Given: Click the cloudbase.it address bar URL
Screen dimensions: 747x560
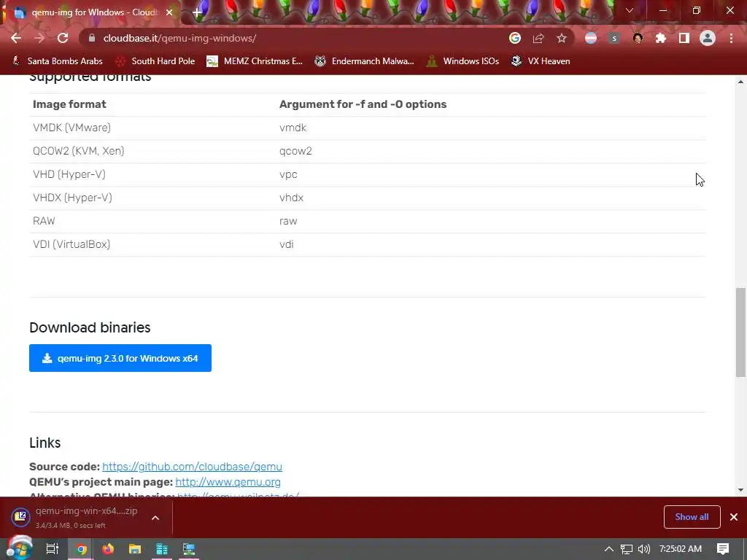Looking at the screenshot, I should click(x=179, y=38).
